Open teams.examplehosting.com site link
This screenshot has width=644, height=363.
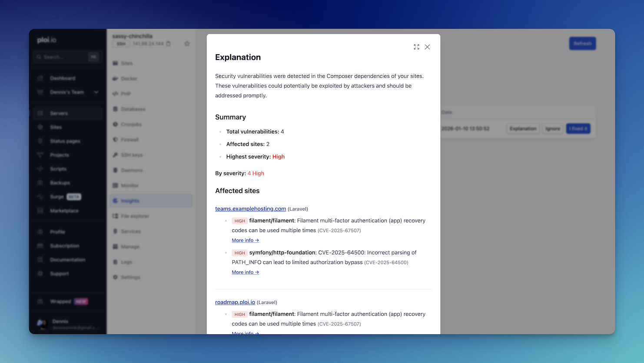click(x=250, y=209)
